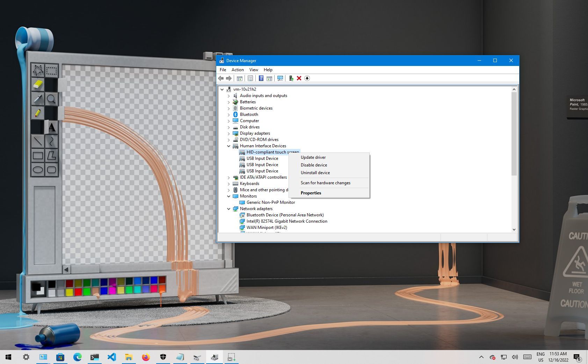Image resolution: width=588 pixels, height=364 pixels.
Task: Collapse the Network adapters branch
Action: tap(229, 209)
